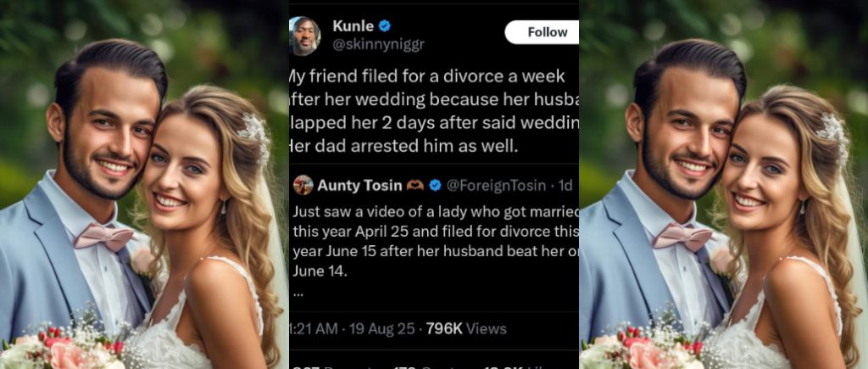Open Kunle's profile avatar
This screenshot has height=369, width=868.
click(x=305, y=35)
